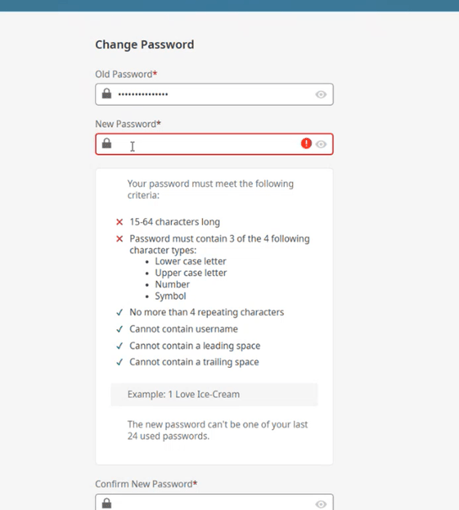Click checkmark beside leading space rule
This screenshot has width=459, height=510.
119,346
